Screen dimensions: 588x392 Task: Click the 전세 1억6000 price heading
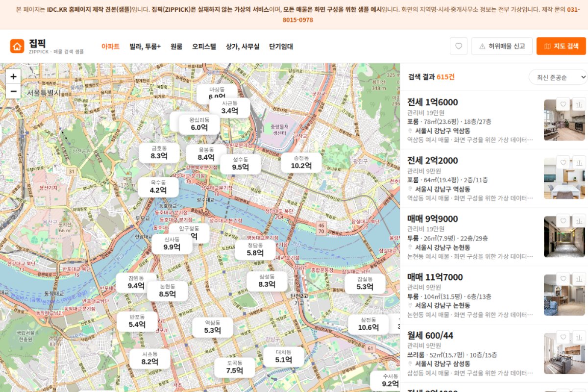click(433, 102)
